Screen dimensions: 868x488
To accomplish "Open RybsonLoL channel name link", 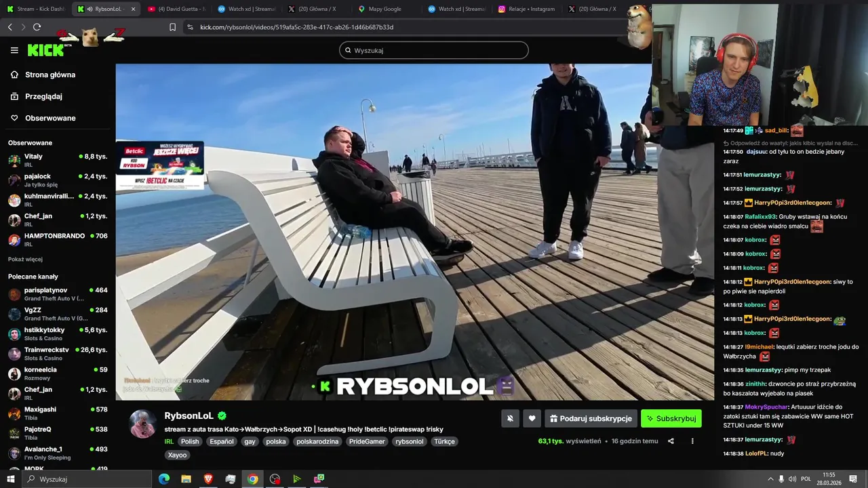I will coord(189,415).
